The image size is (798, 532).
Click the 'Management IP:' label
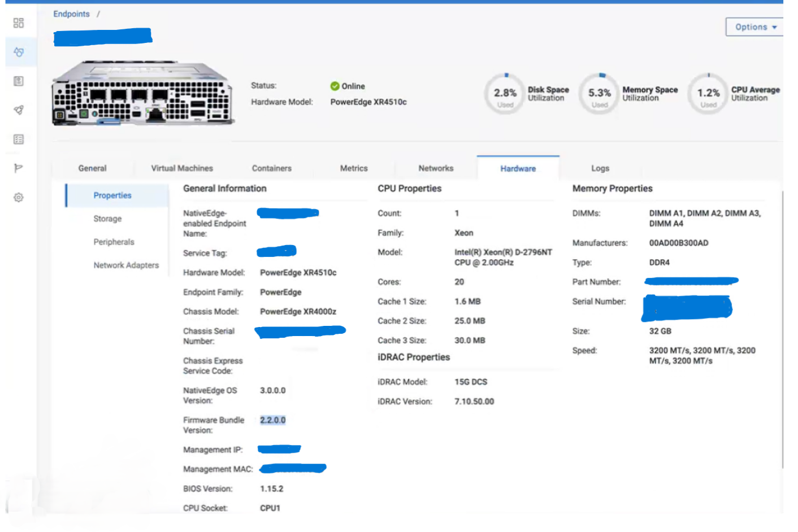coord(213,450)
